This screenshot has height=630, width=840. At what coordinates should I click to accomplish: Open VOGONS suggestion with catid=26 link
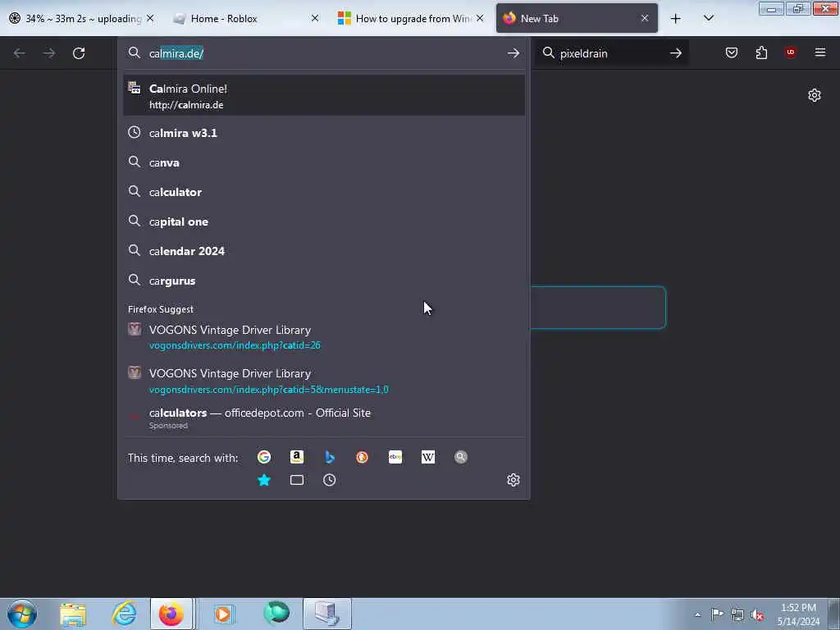pos(324,337)
